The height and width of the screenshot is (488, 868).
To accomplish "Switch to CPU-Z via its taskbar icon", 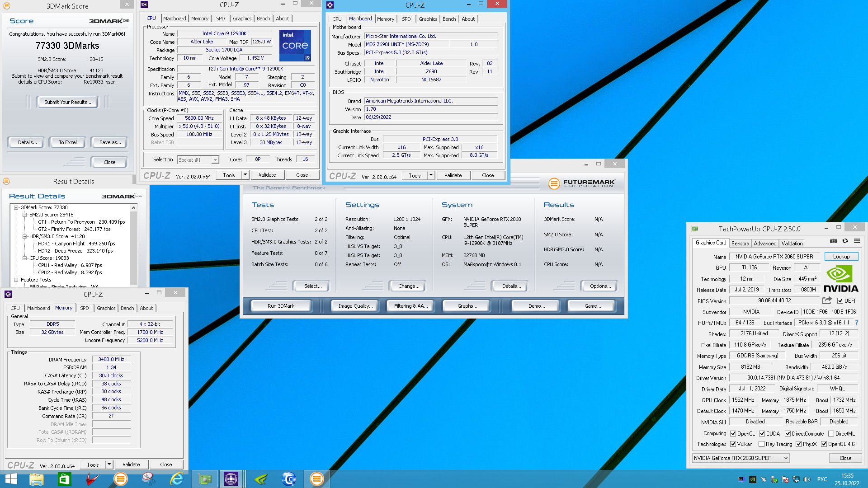I will pos(231,479).
